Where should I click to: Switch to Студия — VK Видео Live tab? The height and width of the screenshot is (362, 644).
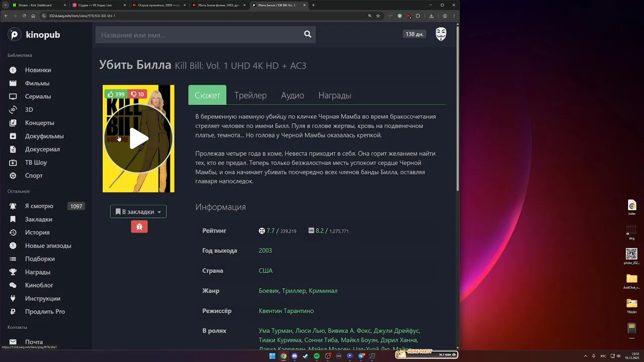98,5
